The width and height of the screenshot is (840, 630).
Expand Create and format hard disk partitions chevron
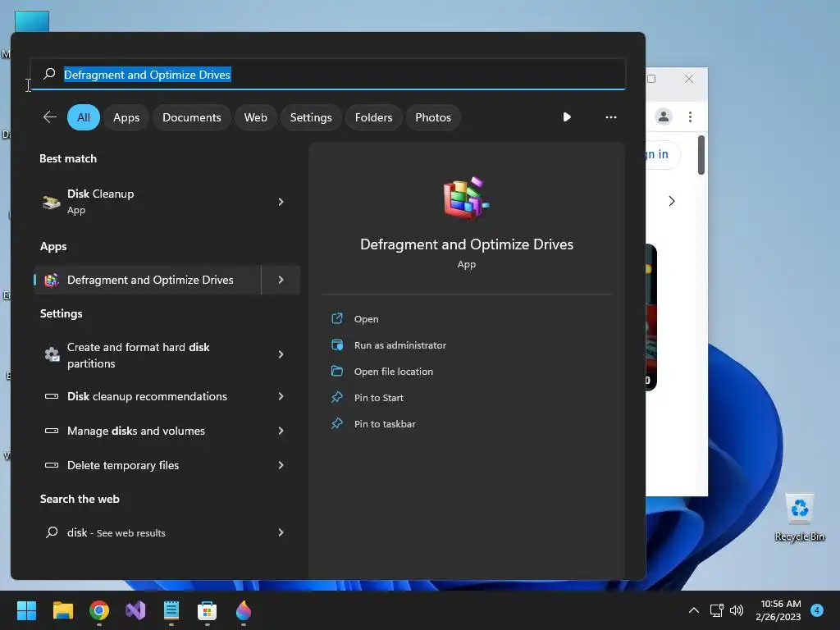(x=281, y=354)
